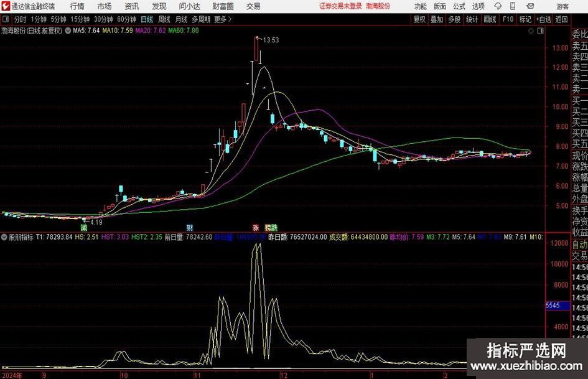Screen dimensions: 588x379
Task: Click the 游客 guest account button
Action: coord(562,6)
